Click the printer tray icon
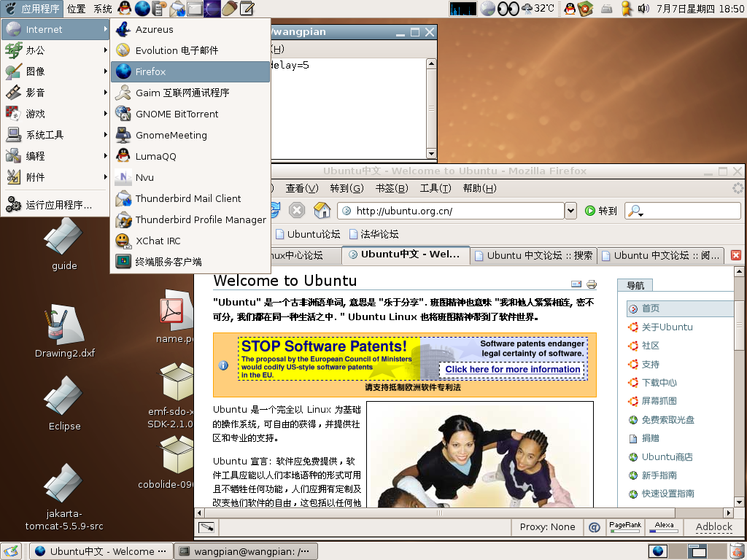Viewport: 747px width, 560px height. click(606, 8)
